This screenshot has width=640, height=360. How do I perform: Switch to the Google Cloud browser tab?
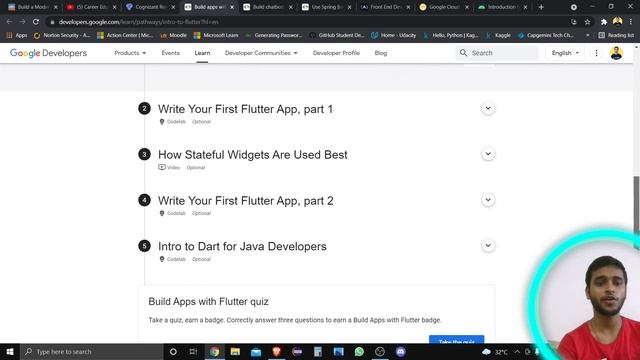pos(444,7)
